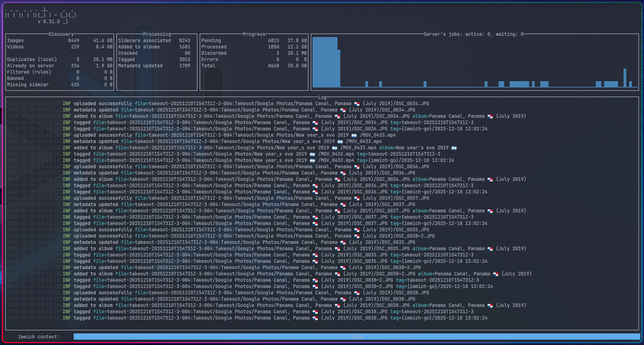Click the Panama flag in the last log line
The image size is (644, 345).
click(x=315, y=318)
